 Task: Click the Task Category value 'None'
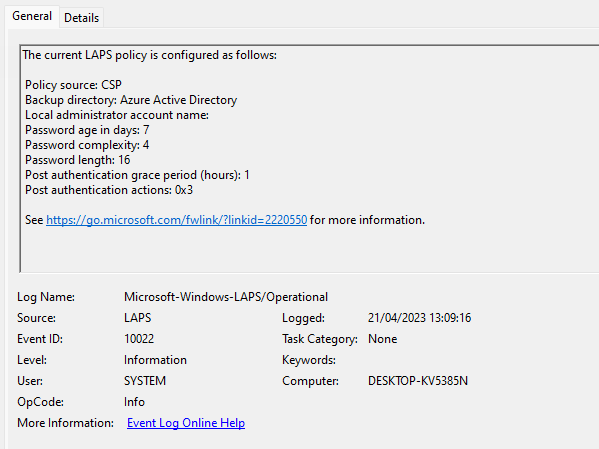(x=382, y=339)
